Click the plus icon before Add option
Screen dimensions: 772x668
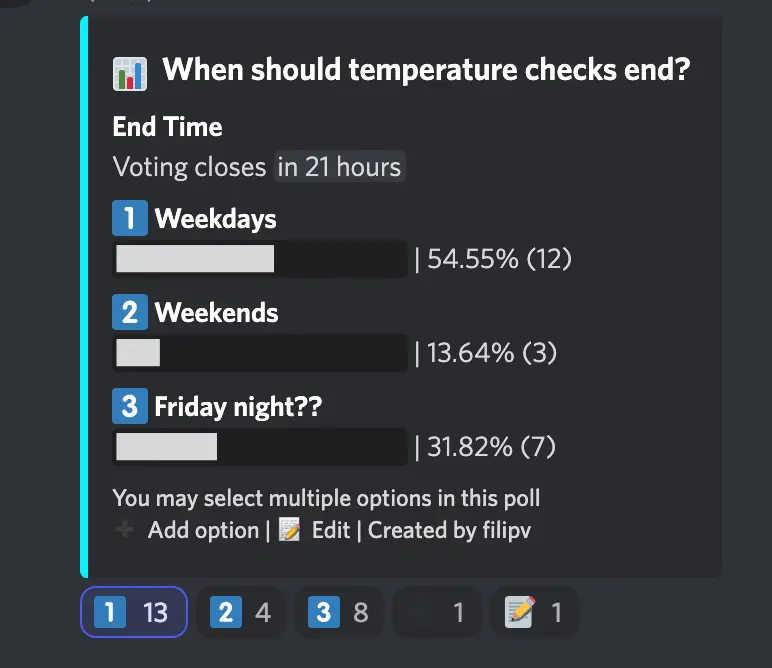(124, 530)
